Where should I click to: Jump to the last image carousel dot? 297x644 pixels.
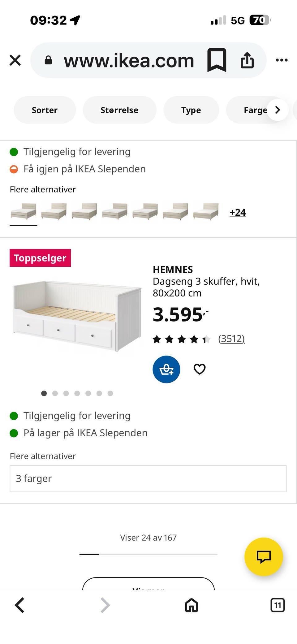tap(110, 393)
